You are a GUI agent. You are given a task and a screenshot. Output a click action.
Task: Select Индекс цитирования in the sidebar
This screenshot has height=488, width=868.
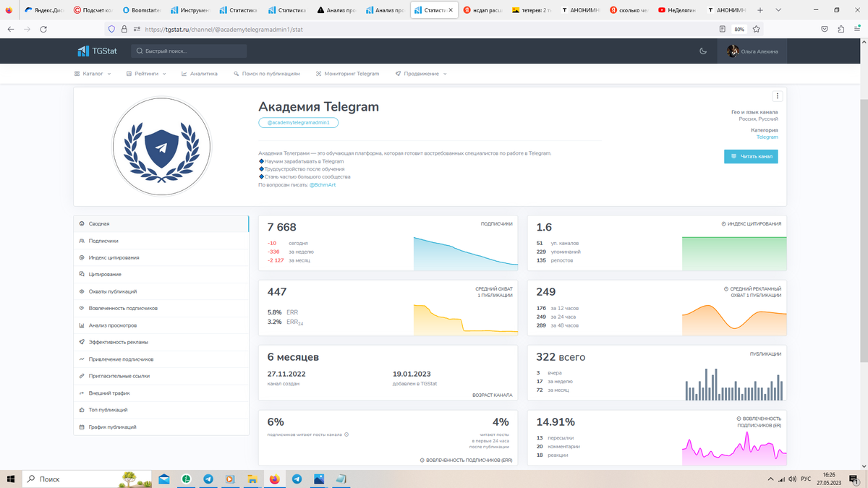[x=161, y=257]
